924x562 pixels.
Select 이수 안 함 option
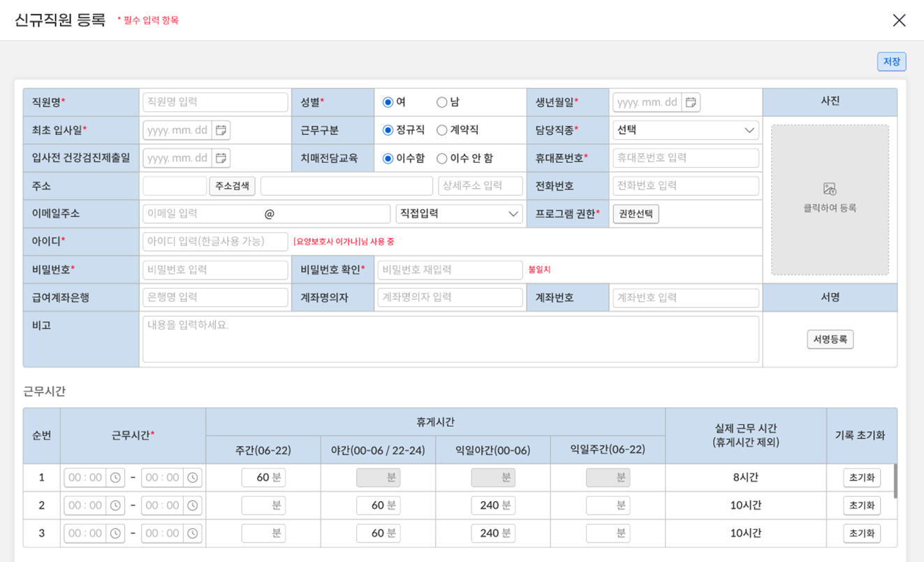tap(441, 158)
